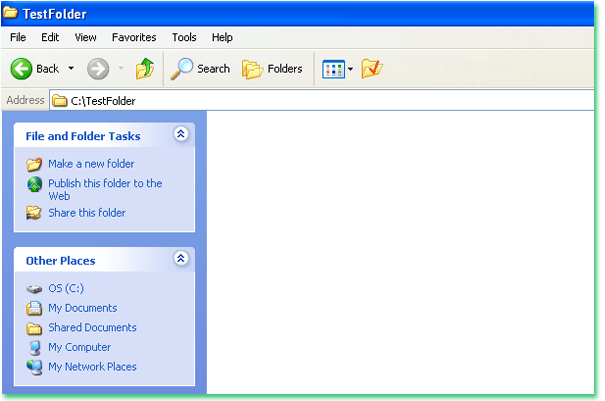
Task: Open the Shared Documents link
Action: pyautogui.click(x=92, y=328)
